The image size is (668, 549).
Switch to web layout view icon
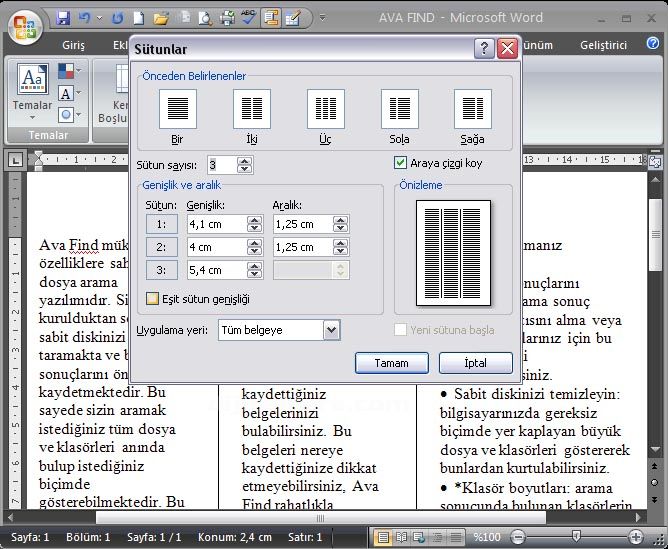coord(419,538)
